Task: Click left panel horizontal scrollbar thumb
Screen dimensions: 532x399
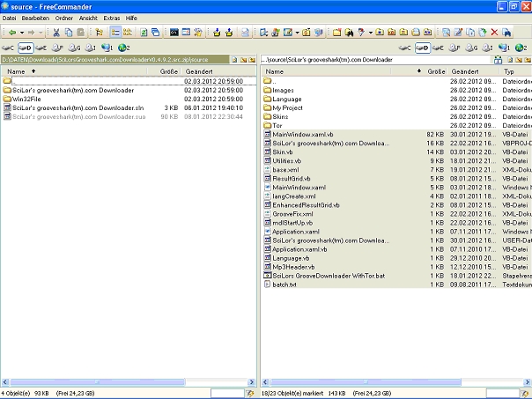Action: (x=98, y=382)
